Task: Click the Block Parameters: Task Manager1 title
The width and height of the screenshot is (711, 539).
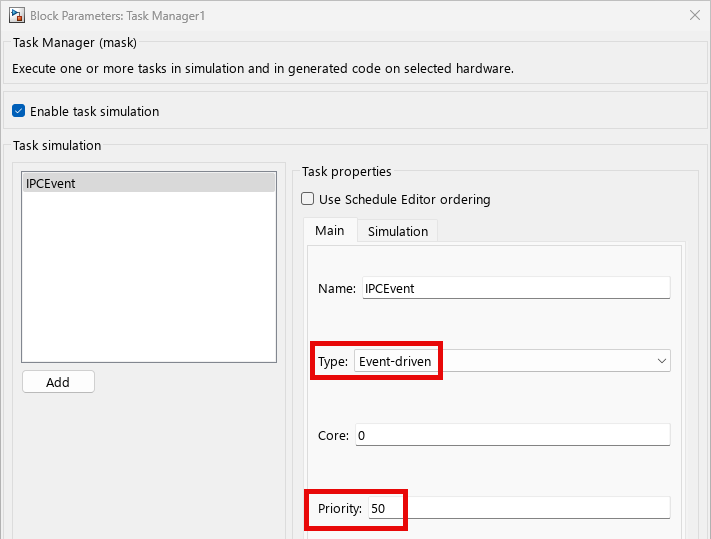Action: [117, 16]
